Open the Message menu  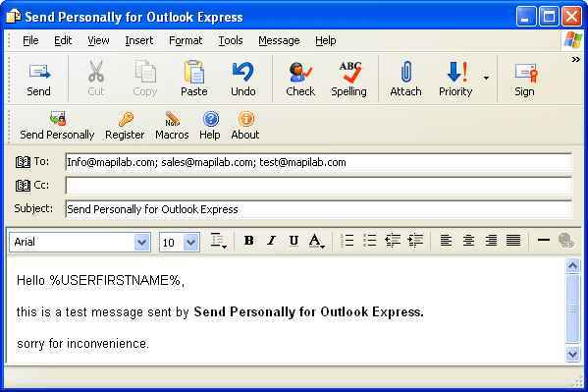(279, 40)
